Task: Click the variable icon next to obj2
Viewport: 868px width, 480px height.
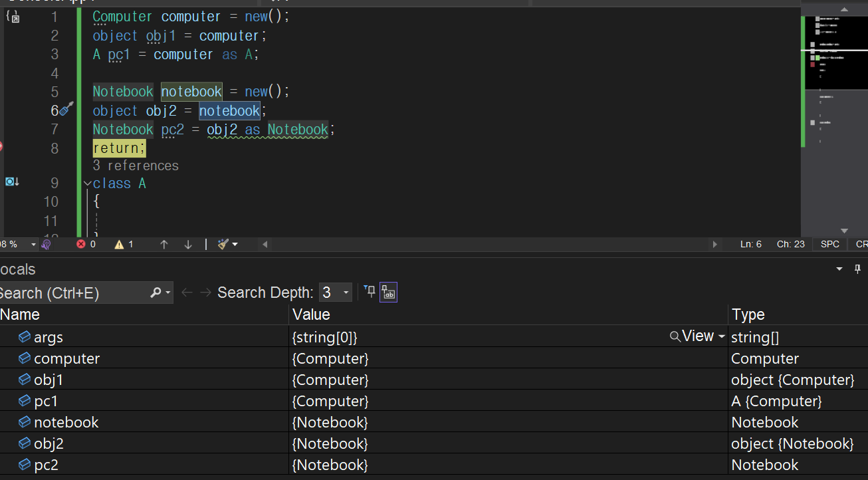Action: [x=24, y=443]
